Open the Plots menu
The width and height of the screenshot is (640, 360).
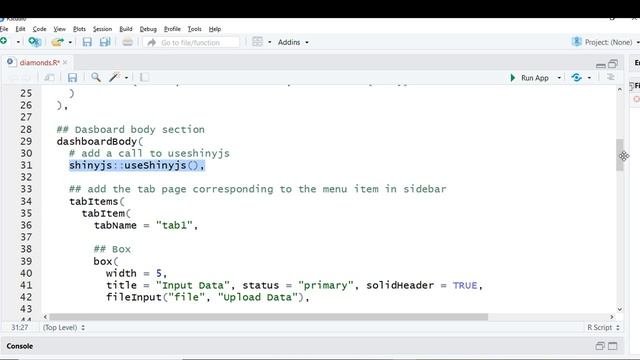point(79,29)
